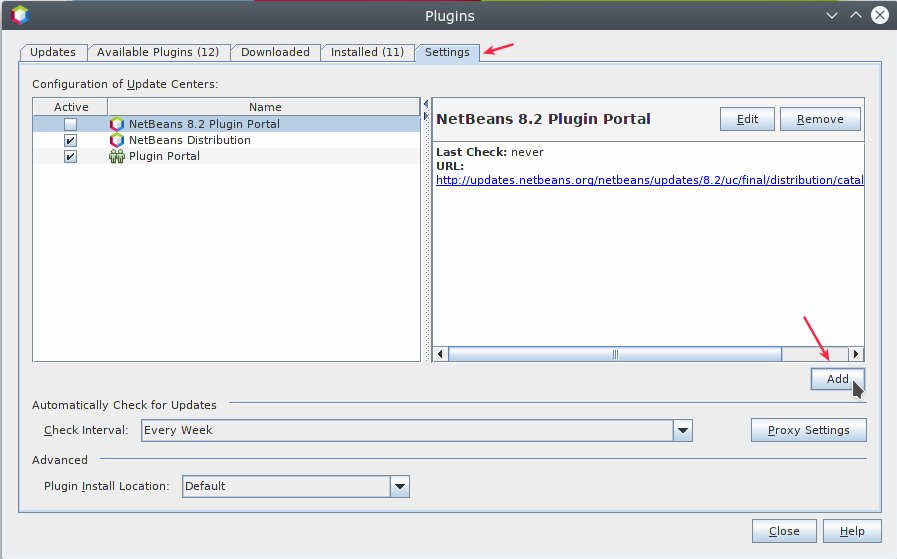Click the scrollbar left arrow in details pane

[x=440, y=354]
